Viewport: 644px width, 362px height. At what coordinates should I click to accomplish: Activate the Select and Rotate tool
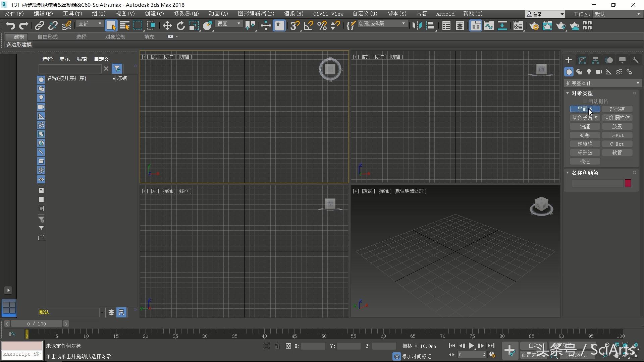click(180, 25)
